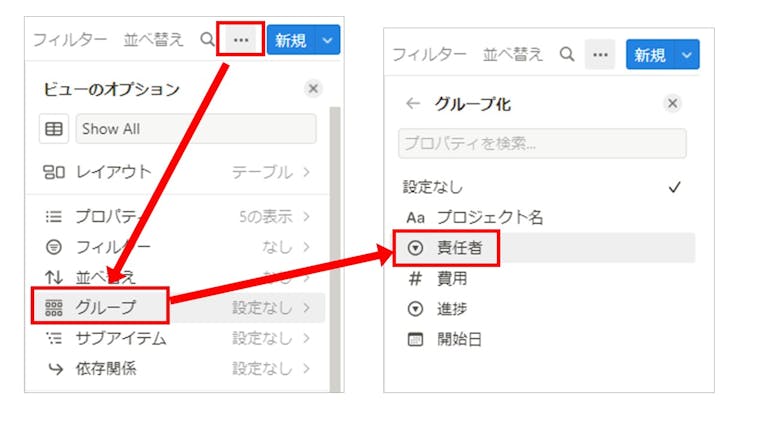Click 並べ替え in left panel toolbar
Screen dimensions: 768x432
[x=153, y=40]
